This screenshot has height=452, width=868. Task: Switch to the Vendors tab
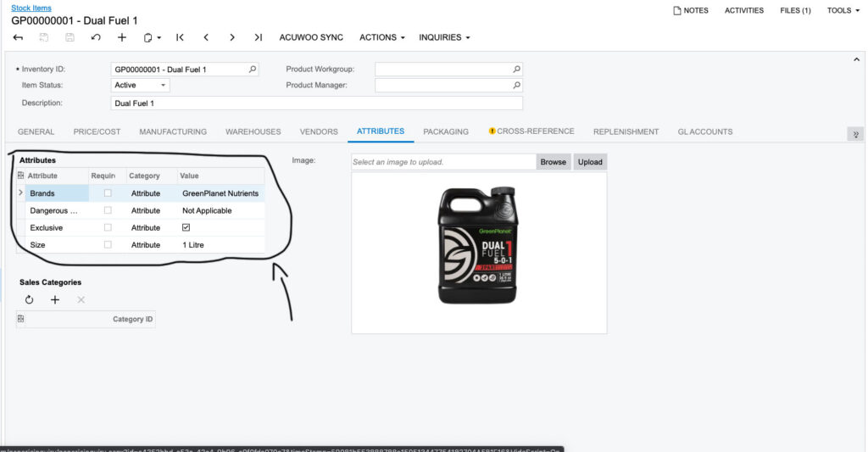coord(319,131)
